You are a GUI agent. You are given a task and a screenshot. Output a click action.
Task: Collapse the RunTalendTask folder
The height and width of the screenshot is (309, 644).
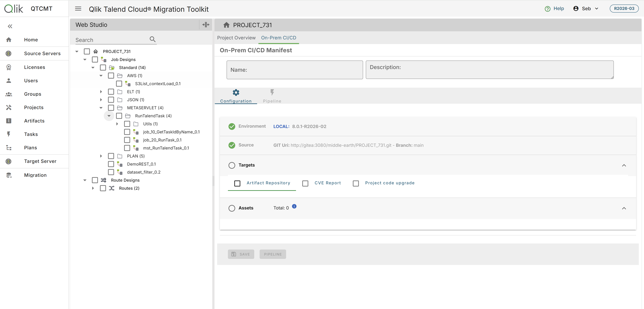pos(109,116)
